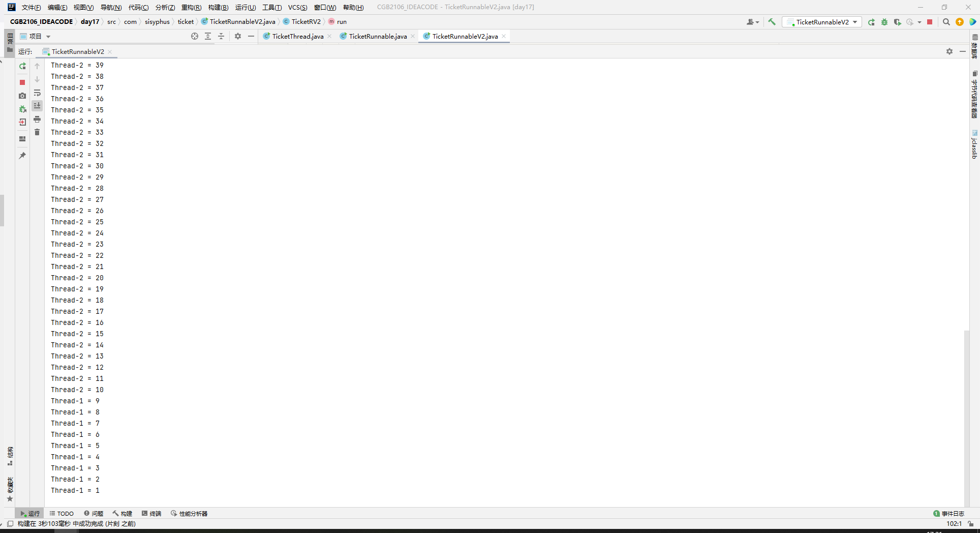
Task: Close the TicketThread.java tab
Action: [x=329, y=36]
